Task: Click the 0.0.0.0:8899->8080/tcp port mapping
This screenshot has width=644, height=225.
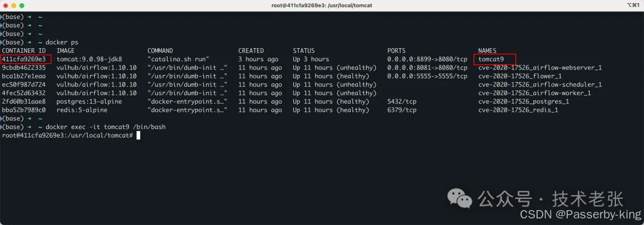Action: coord(427,60)
